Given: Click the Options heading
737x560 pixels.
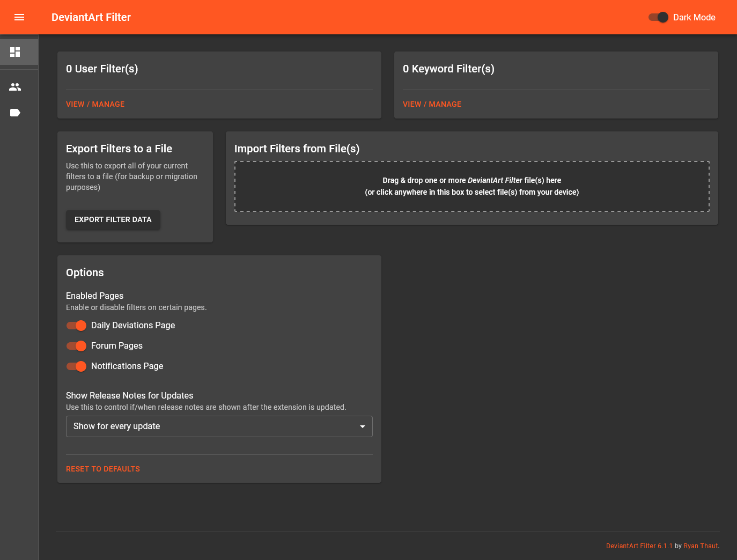Looking at the screenshot, I should (x=85, y=272).
